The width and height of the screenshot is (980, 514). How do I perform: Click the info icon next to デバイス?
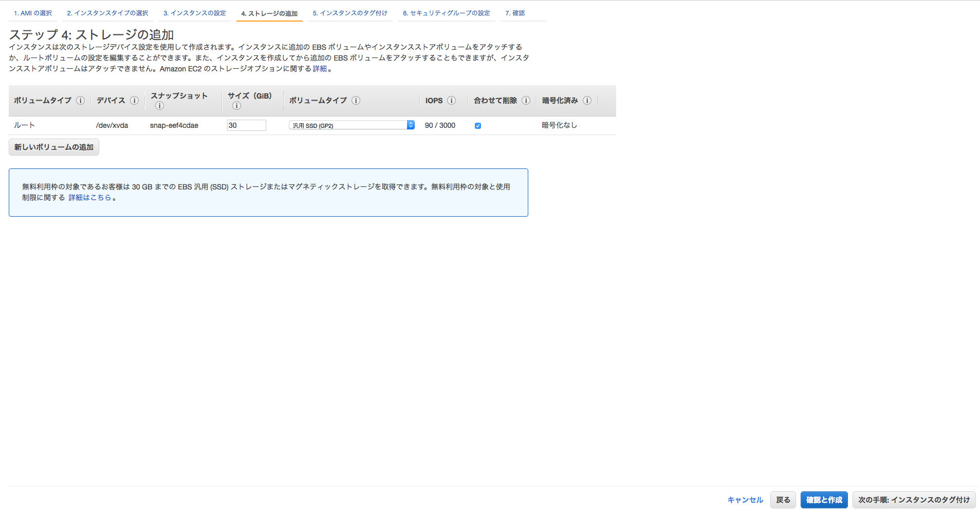[134, 101]
